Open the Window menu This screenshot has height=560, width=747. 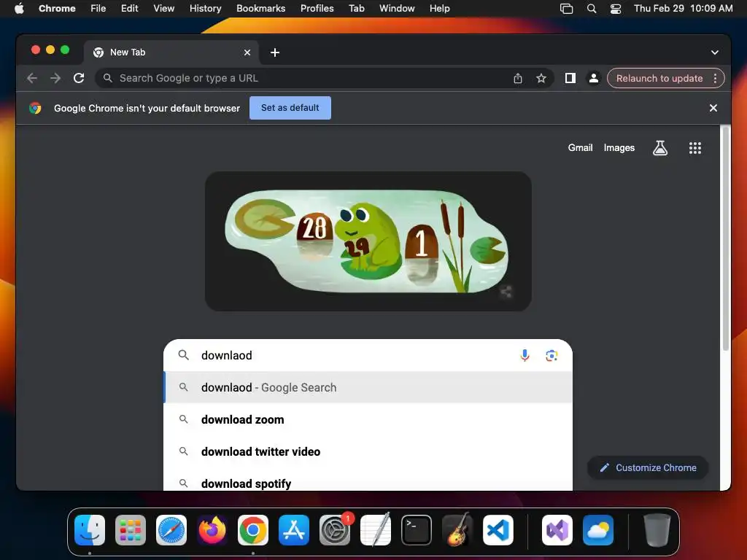[397, 8]
